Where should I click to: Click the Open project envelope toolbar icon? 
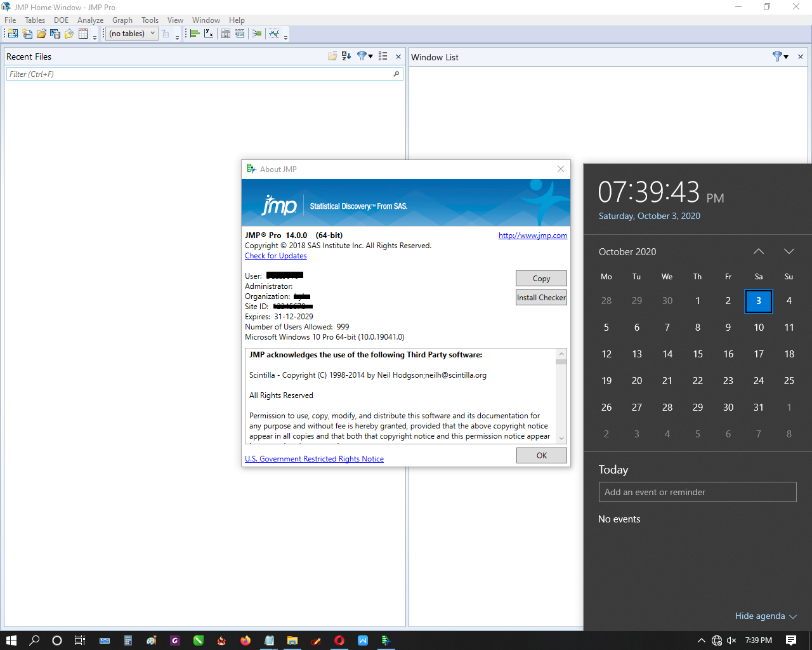click(x=69, y=34)
